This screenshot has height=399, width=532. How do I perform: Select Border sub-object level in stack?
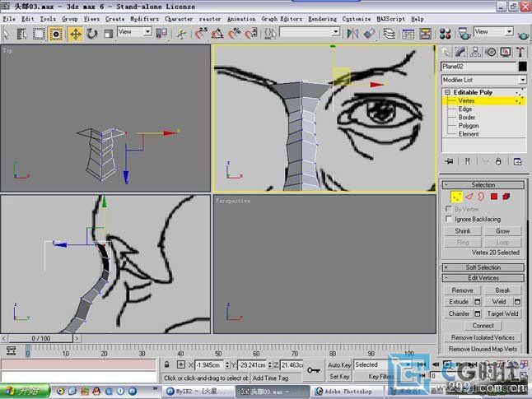click(x=466, y=118)
